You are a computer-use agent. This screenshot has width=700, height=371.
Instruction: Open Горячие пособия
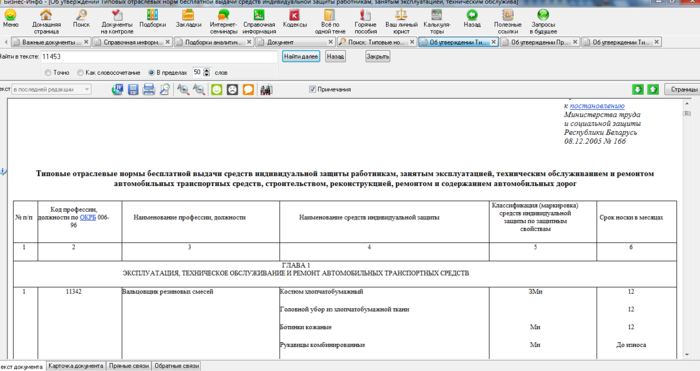pyautogui.click(x=366, y=21)
